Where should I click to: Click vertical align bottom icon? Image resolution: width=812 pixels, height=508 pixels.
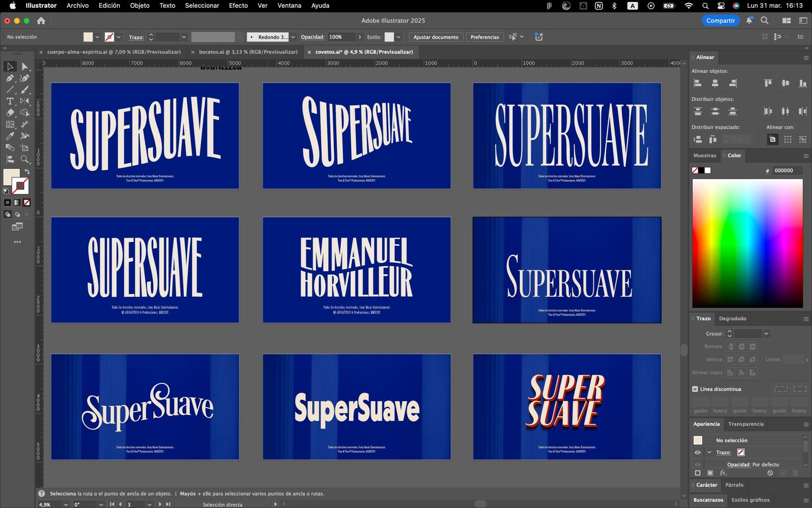click(802, 83)
